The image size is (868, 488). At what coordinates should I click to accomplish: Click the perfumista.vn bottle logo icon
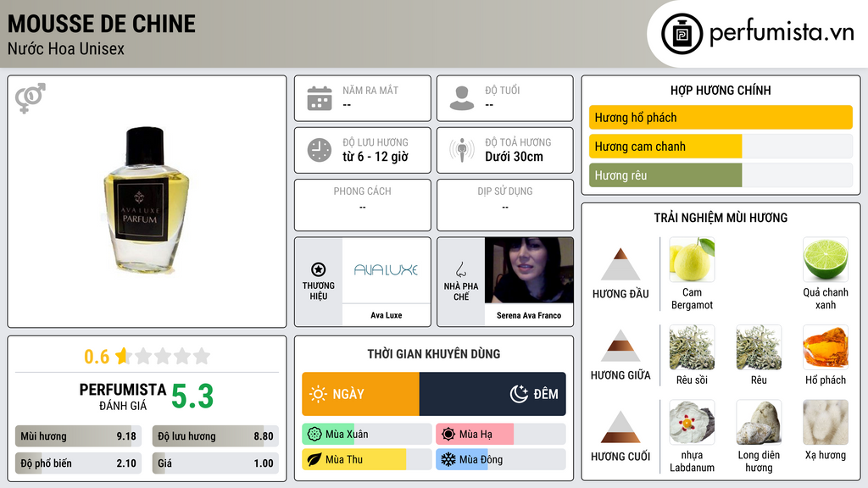682,34
